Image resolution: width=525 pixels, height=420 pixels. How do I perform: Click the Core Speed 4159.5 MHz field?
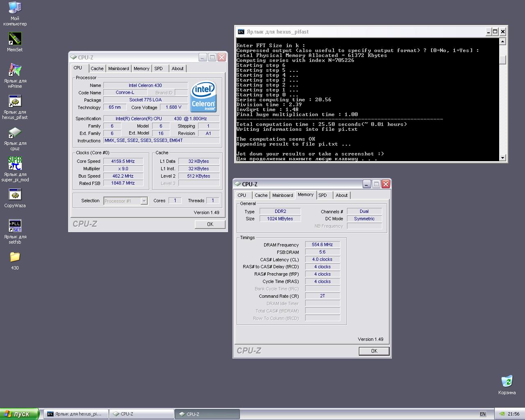pos(123,161)
